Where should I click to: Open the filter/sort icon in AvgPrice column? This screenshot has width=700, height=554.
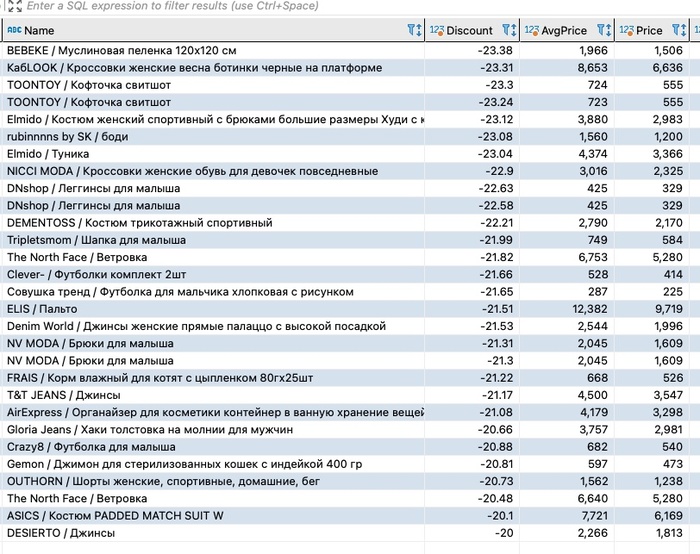click(x=604, y=30)
